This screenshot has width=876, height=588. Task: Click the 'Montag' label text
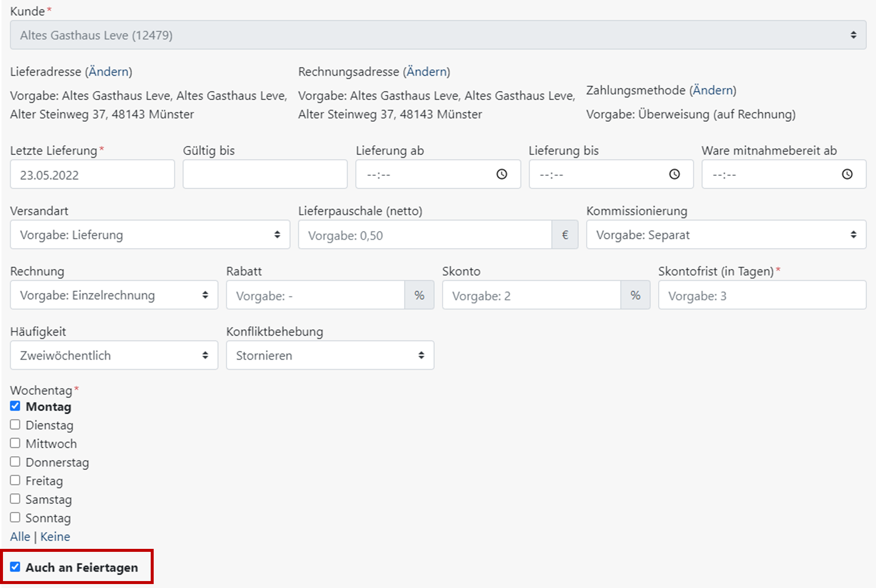(49, 407)
